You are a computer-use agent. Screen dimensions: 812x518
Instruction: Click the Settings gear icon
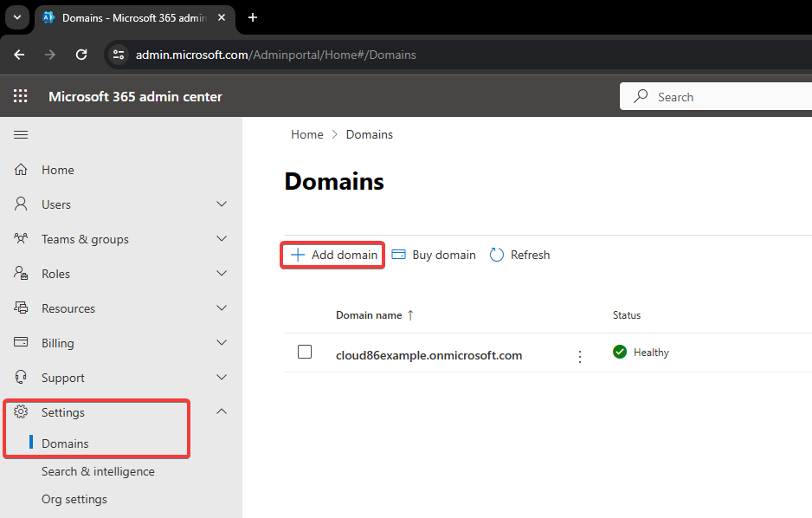point(21,411)
